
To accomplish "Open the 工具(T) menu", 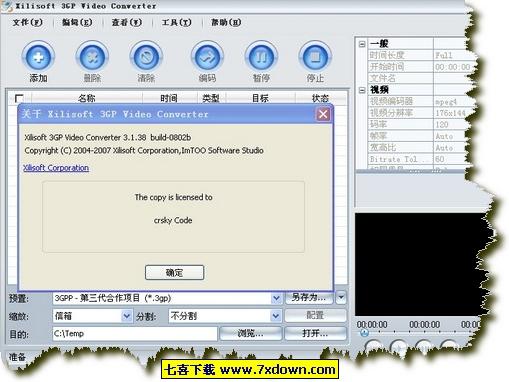I will [x=177, y=22].
